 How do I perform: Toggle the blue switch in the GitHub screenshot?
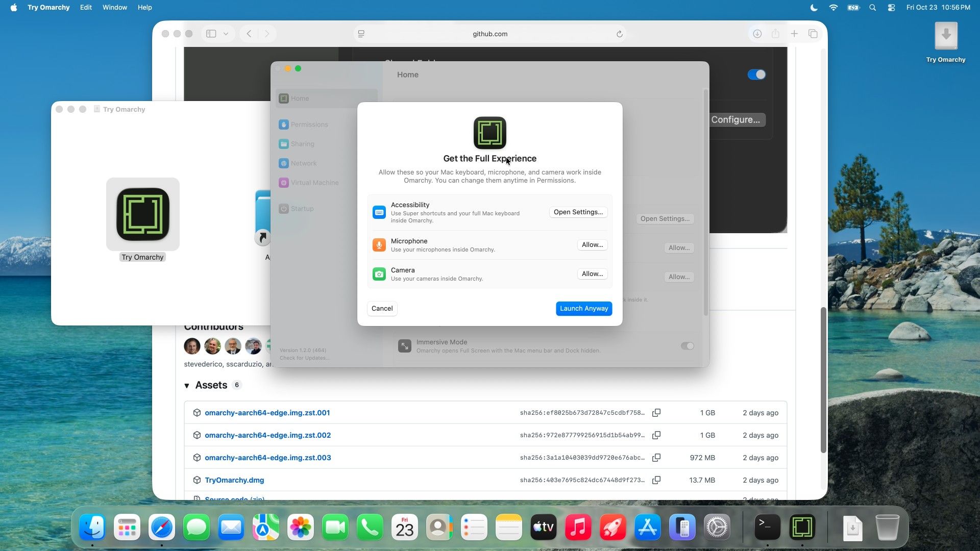756,74
